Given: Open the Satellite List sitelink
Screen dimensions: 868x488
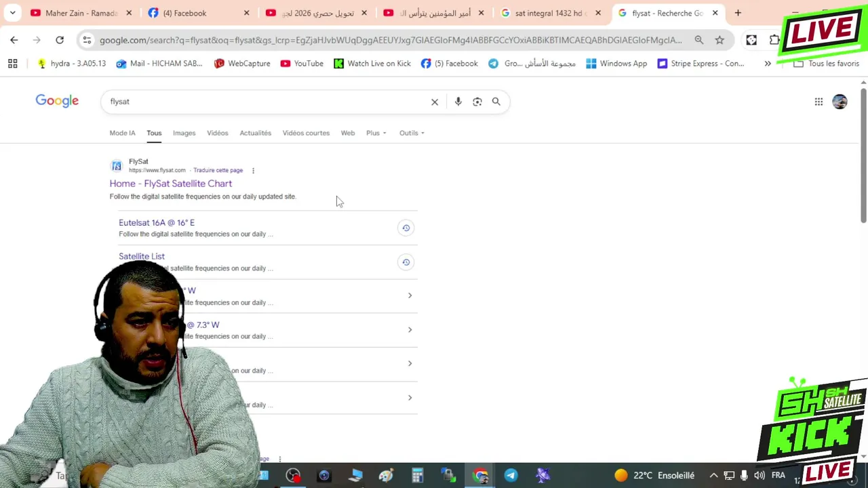Looking at the screenshot, I should (142, 256).
